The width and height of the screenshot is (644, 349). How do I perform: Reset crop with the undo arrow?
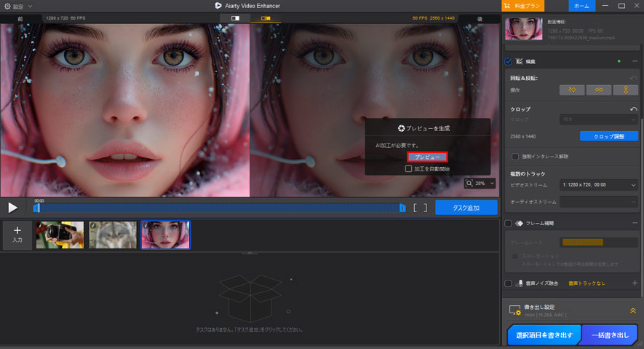pyautogui.click(x=633, y=109)
